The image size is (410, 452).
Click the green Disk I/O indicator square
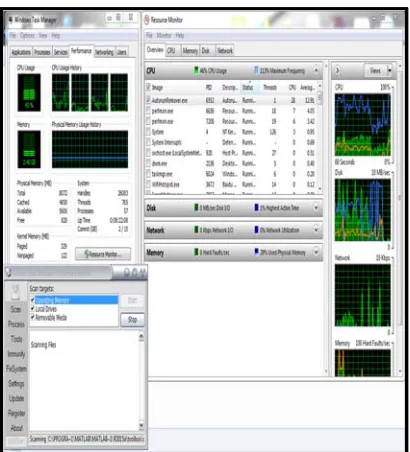pyautogui.click(x=196, y=207)
